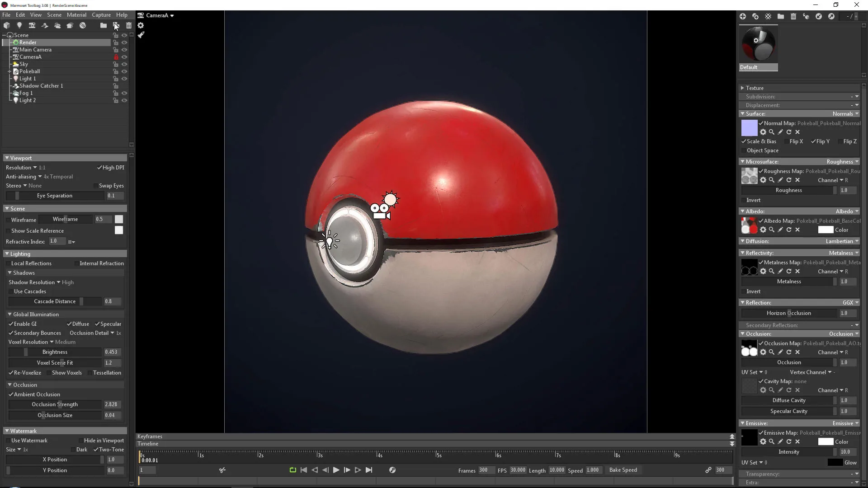The width and height of the screenshot is (868, 488).
Task: Open the View menu
Action: [36, 15]
